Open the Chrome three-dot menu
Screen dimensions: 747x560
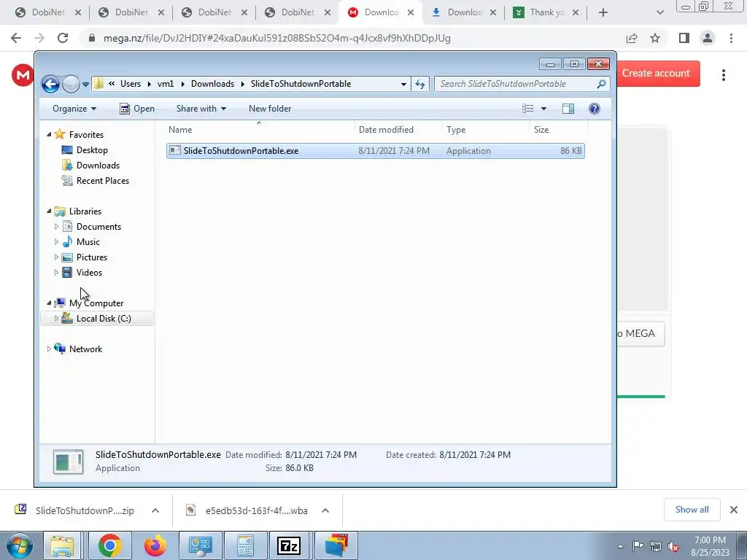click(x=731, y=38)
